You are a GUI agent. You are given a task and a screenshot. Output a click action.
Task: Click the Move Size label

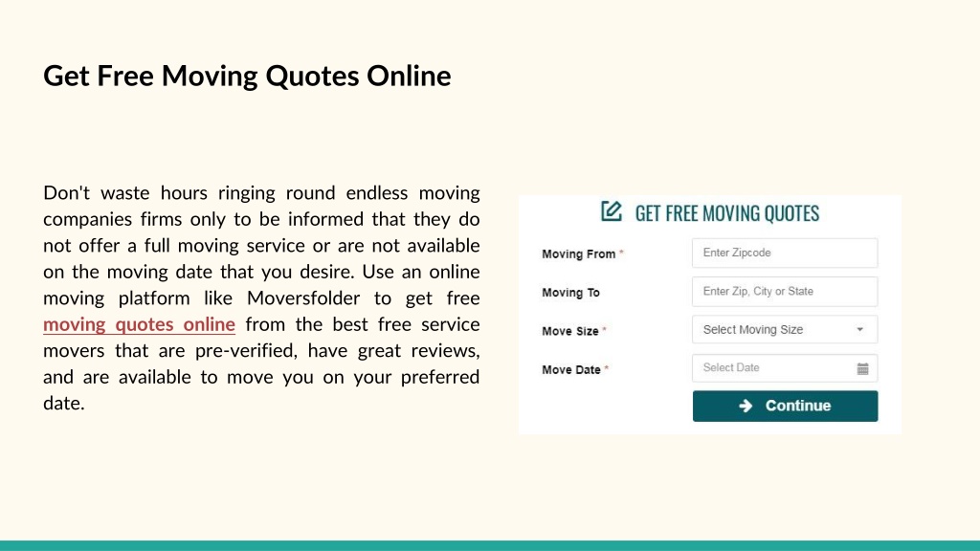(x=570, y=331)
